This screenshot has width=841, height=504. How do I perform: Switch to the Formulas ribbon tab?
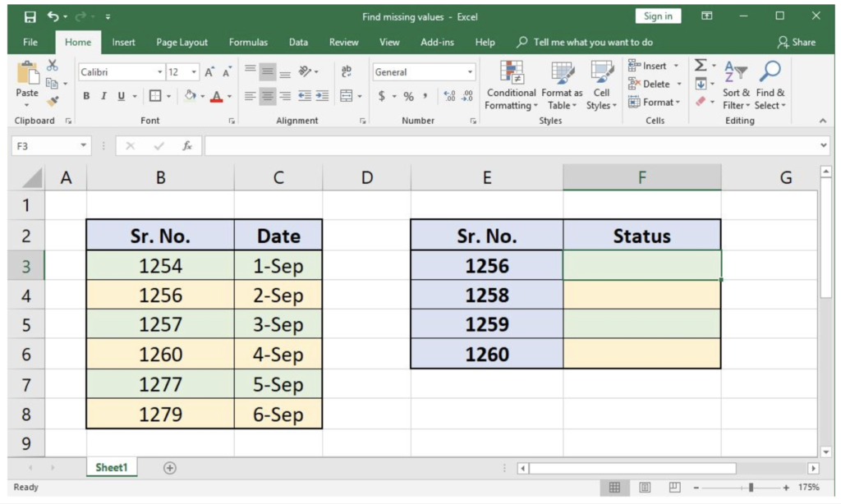[x=248, y=42]
